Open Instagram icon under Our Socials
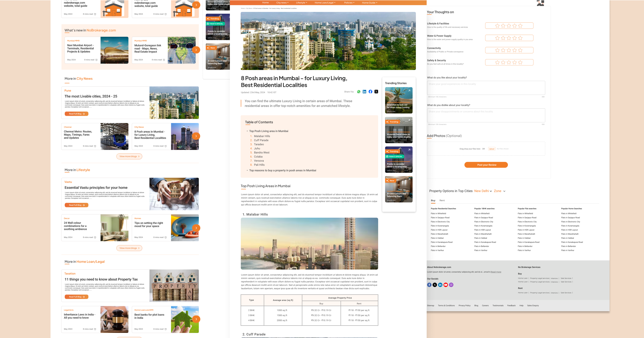This screenshot has width=644, height=338. tap(451, 285)
